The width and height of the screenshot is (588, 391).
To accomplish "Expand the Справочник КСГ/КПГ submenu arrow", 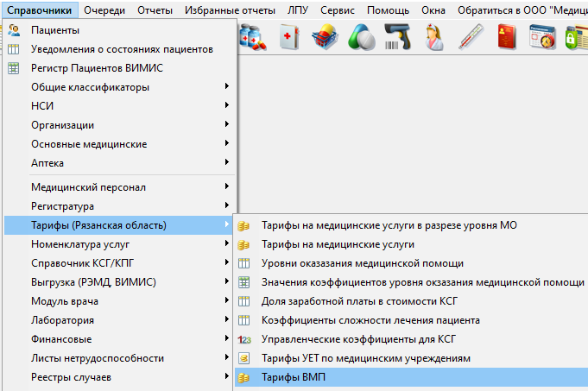I will tap(227, 262).
